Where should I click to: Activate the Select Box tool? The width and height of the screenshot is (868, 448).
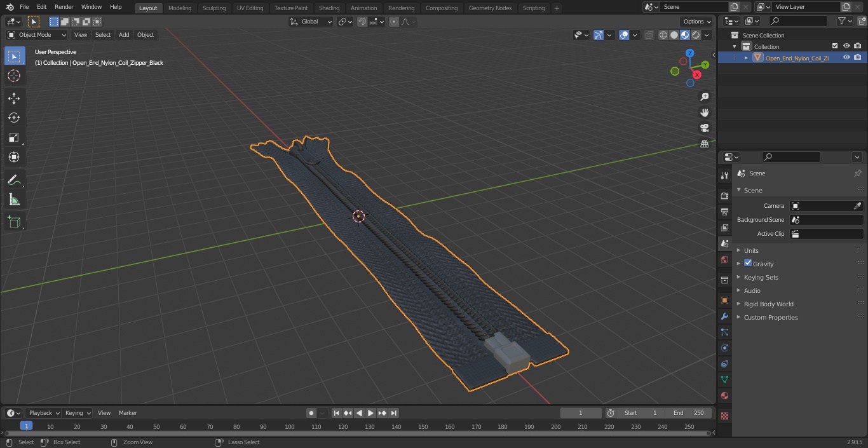14,56
